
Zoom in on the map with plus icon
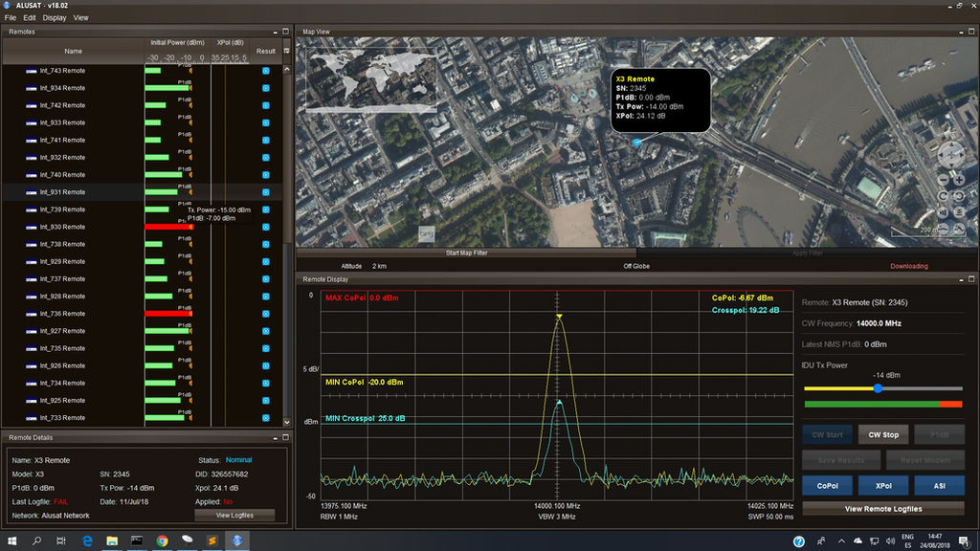click(959, 180)
